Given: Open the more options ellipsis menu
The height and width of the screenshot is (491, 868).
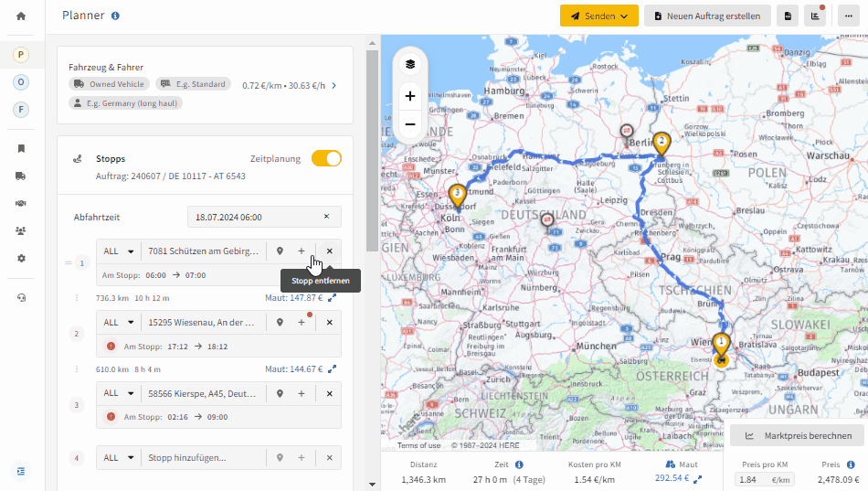Looking at the screenshot, I should click(x=849, y=16).
